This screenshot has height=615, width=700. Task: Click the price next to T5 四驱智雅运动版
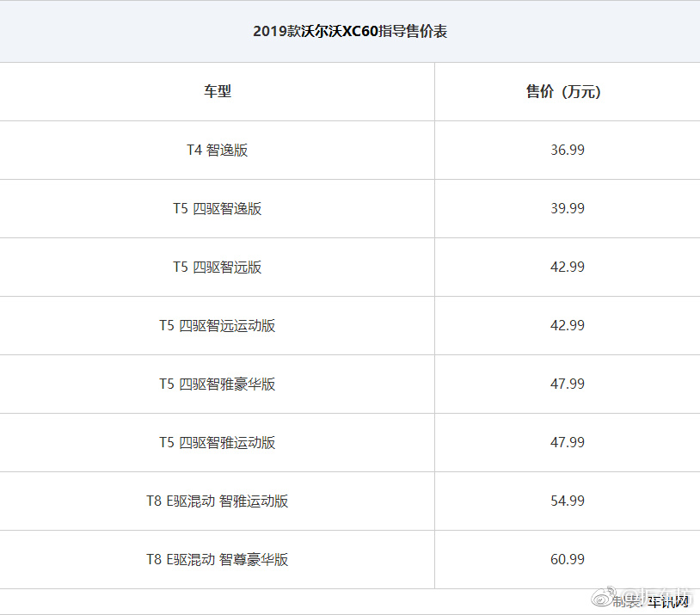click(568, 443)
